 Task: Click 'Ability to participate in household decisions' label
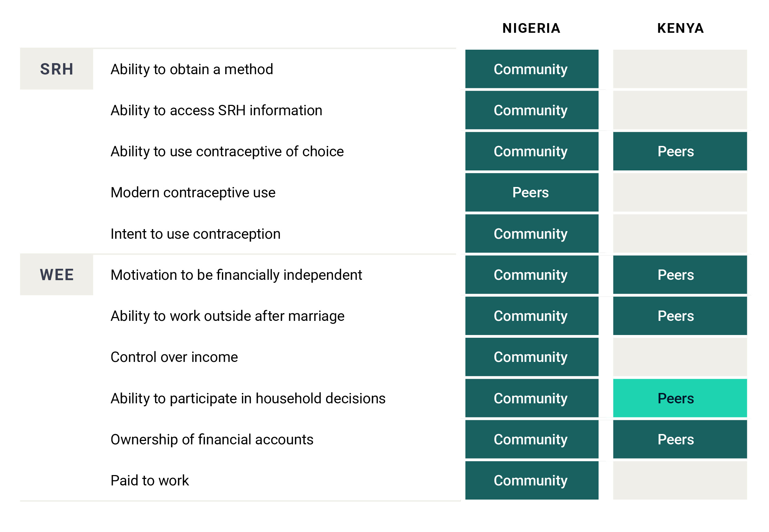[x=248, y=398]
